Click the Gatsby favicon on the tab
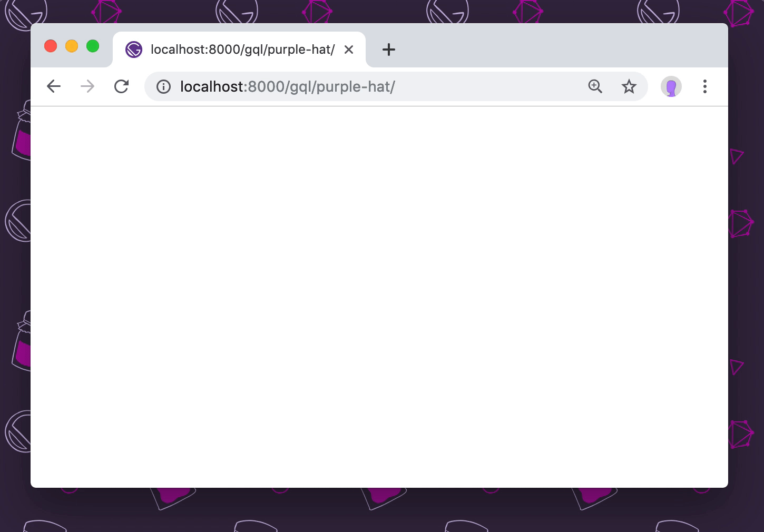 point(133,49)
